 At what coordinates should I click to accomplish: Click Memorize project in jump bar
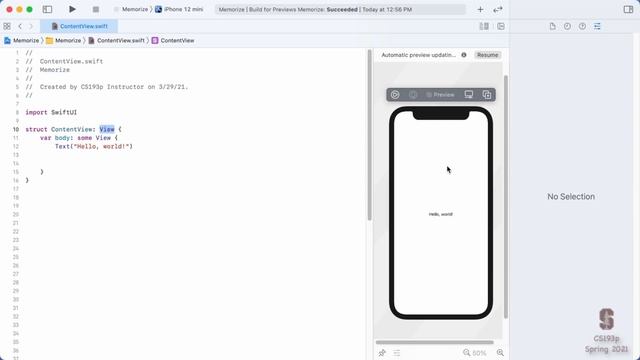[x=22, y=40]
